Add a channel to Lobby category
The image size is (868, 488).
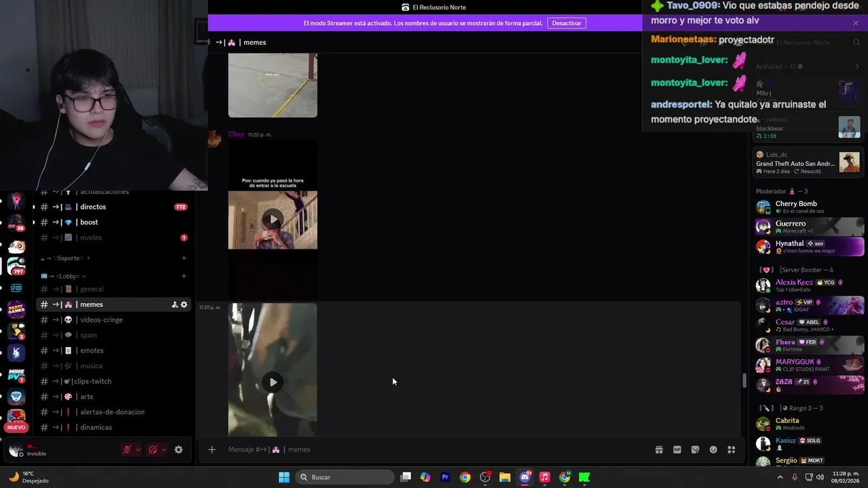coord(184,276)
